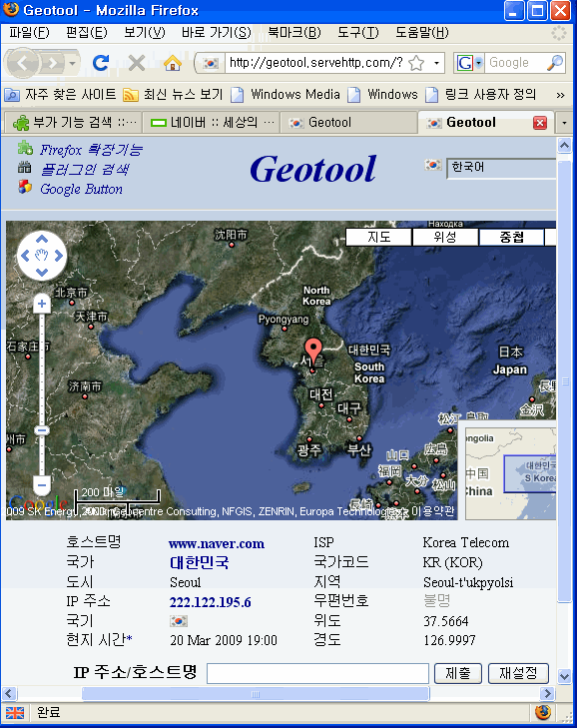
Task: Open the 도움말(H) menu
Action: 422,33
